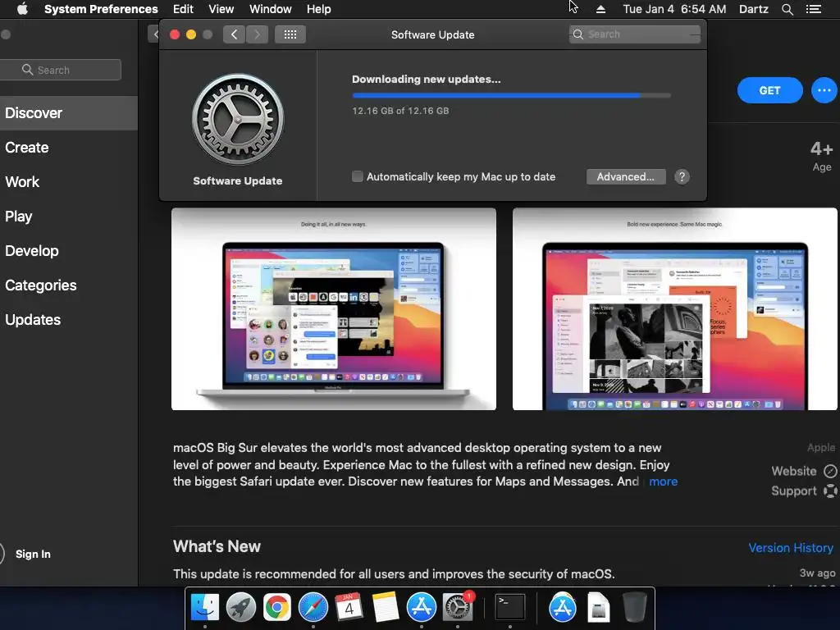Open the disk image document icon in the Dock

click(x=598, y=608)
